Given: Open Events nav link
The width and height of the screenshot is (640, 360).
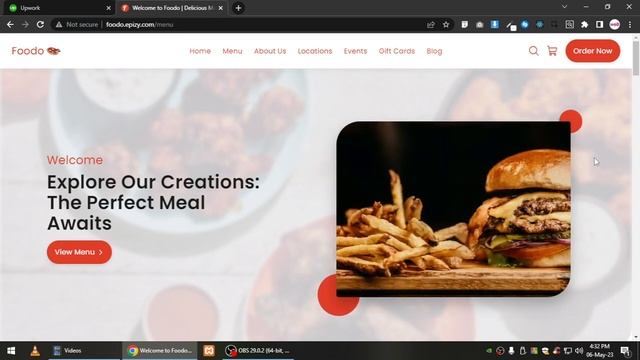Looking at the screenshot, I should coord(355,51).
